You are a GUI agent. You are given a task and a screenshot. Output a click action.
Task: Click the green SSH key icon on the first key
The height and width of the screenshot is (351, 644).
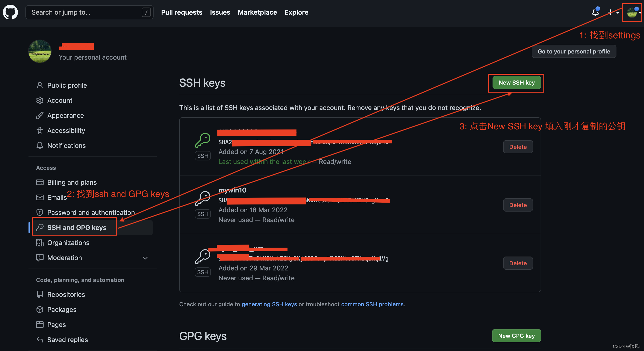(x=203, y=140)
